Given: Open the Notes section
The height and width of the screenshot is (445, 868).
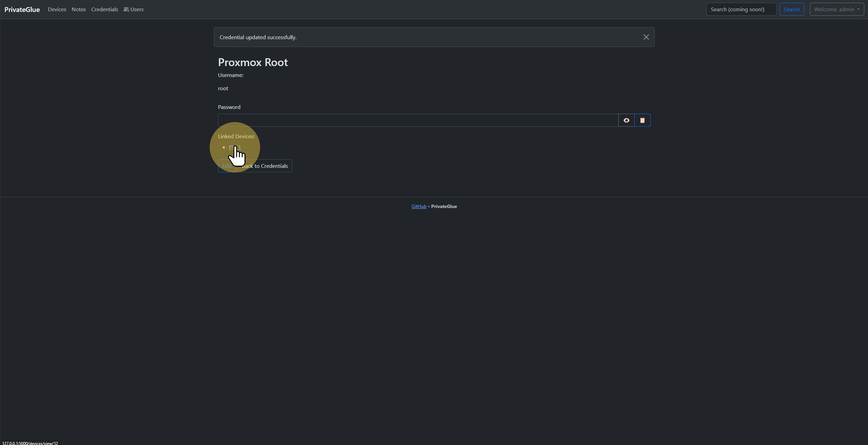Looking at the screenshot, I should pyautogui.click(x=79, y=10).
